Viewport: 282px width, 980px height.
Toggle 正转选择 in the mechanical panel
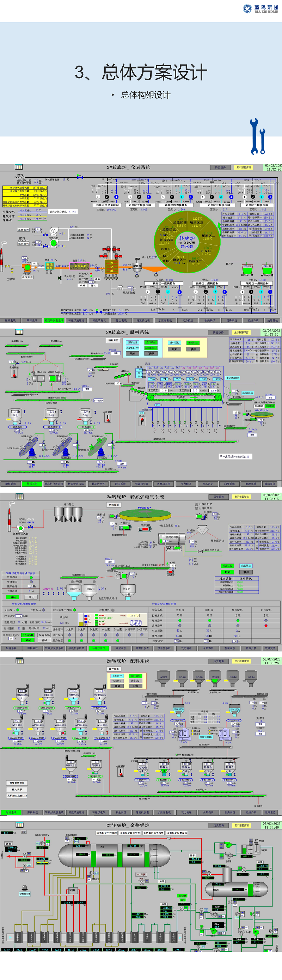pyautogui.click(x=28, y=635)
